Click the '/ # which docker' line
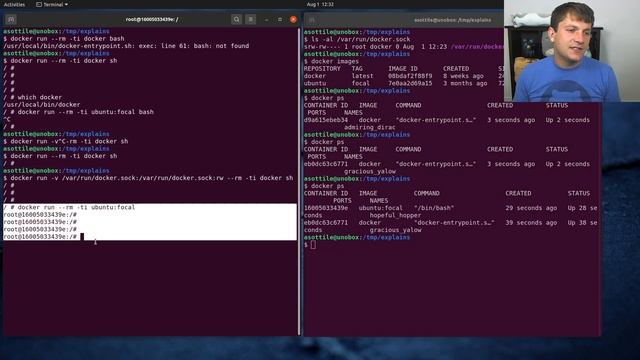 coord(33,97)
